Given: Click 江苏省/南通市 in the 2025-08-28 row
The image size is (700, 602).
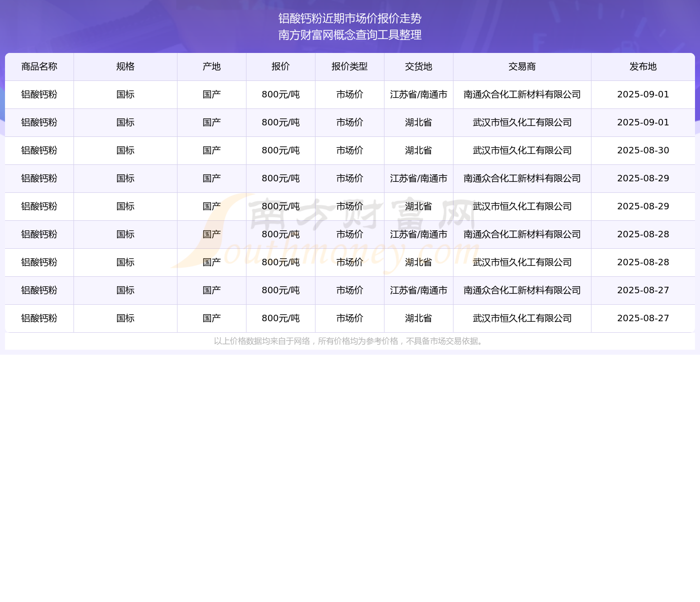Looking at the screenshot, I should 418,234.
